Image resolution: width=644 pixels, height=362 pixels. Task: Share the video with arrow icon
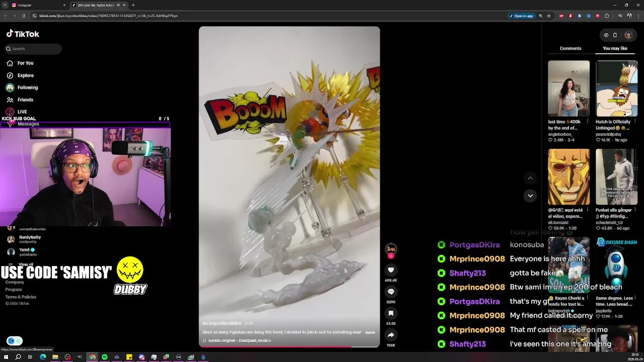[x=391, y=335]
